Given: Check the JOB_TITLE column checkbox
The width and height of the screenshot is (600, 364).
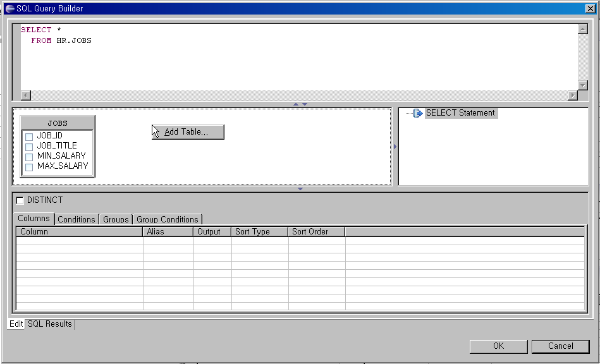Looking at the screenshot, I should tap(29, 147).
